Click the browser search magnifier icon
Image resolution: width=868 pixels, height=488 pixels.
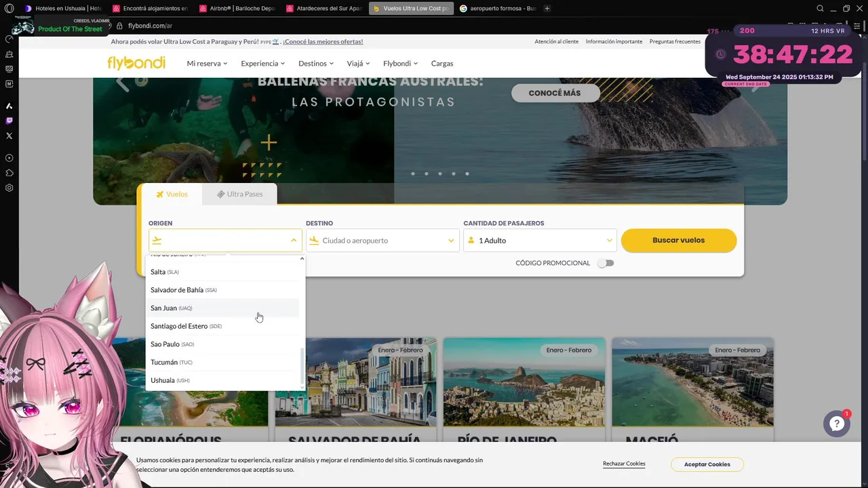click(x=820, y=8)
